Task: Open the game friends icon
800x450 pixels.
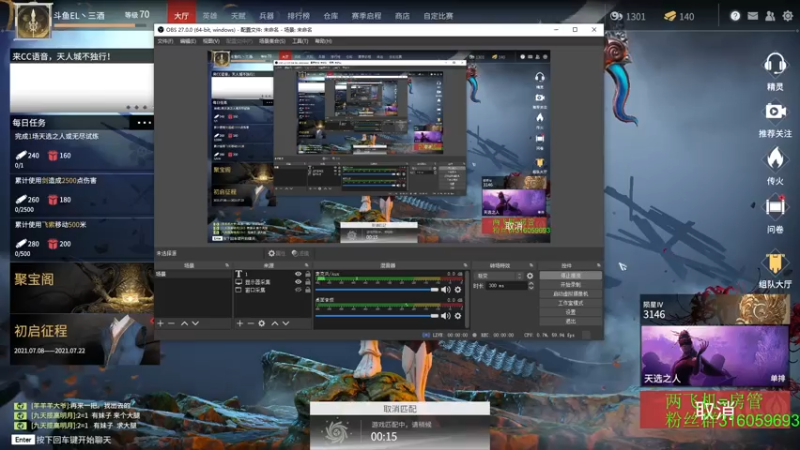Action: [x=770, y=16]
